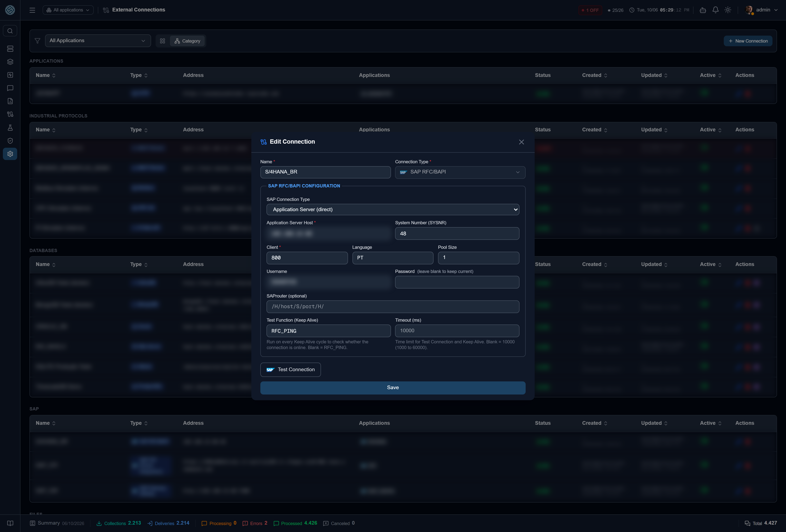The height and width of the screenshot is (532, 786).
Task: Click the red 1 OFF status badge
Action: (590, 10)
